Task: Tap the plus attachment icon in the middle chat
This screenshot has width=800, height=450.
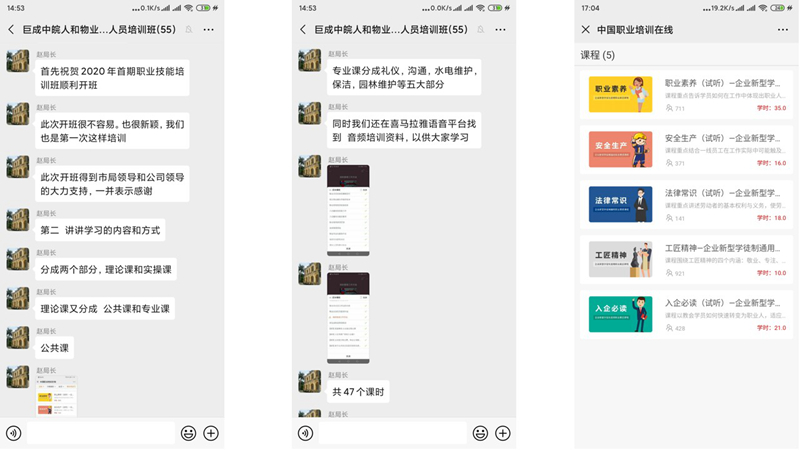Action: 503,433
